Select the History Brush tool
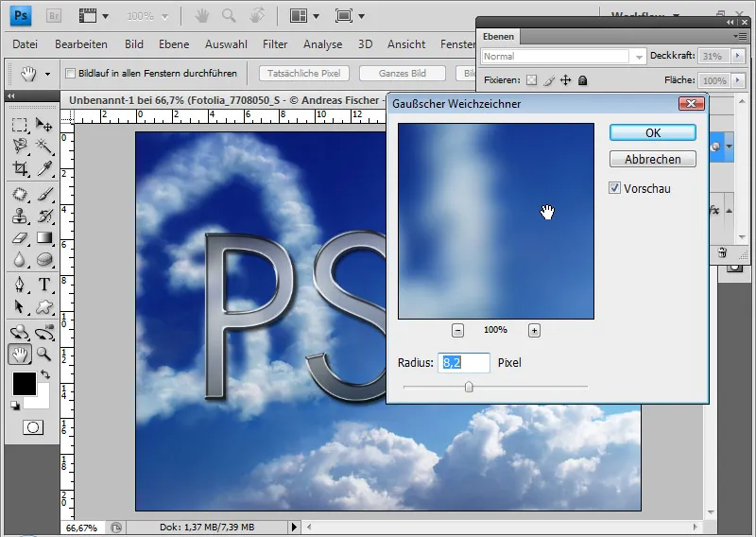 click(x=43, y=217)
